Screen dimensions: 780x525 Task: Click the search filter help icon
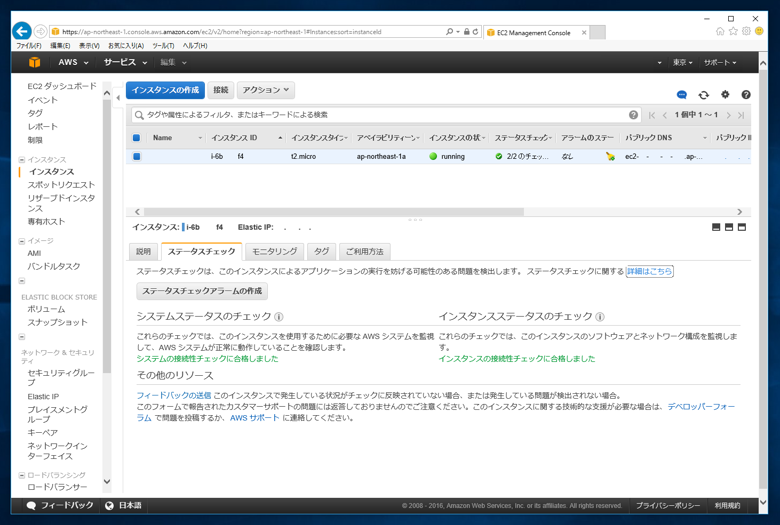[633, 115]
